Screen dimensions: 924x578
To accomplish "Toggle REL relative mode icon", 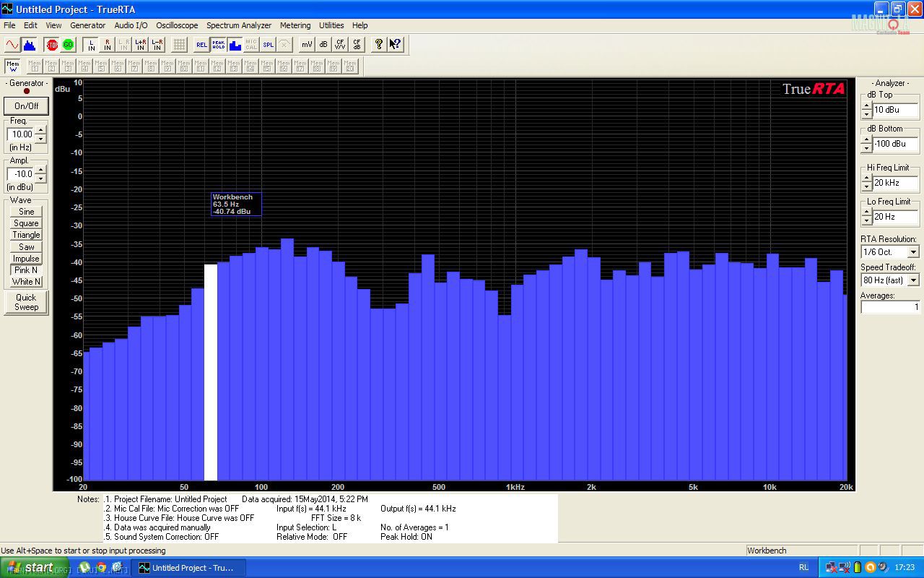I will (201, 45).
